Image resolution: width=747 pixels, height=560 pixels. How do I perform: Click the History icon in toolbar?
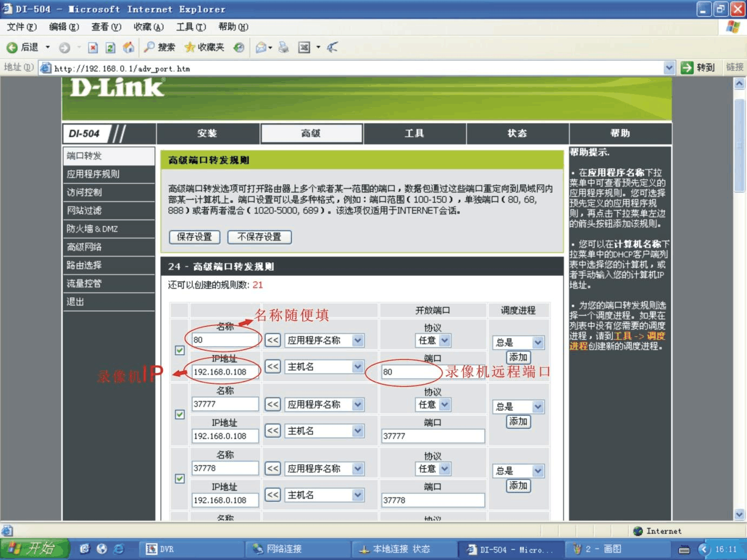tap(239, 48)
